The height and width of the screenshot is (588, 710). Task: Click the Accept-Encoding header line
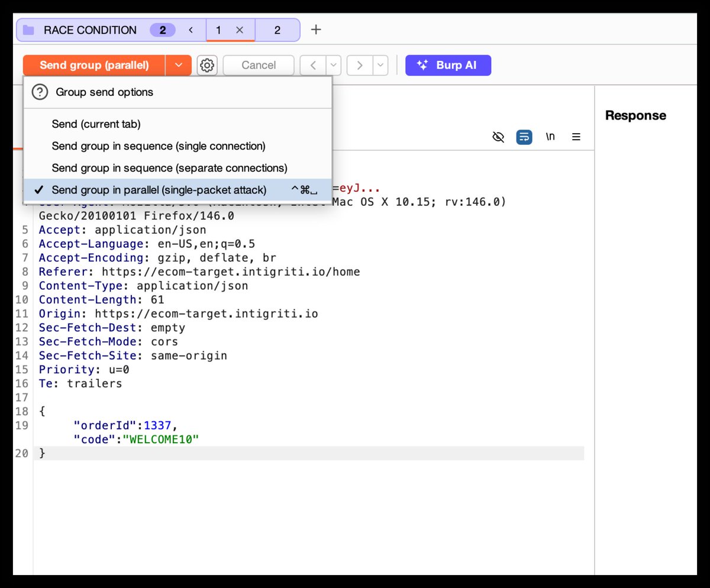157,258
